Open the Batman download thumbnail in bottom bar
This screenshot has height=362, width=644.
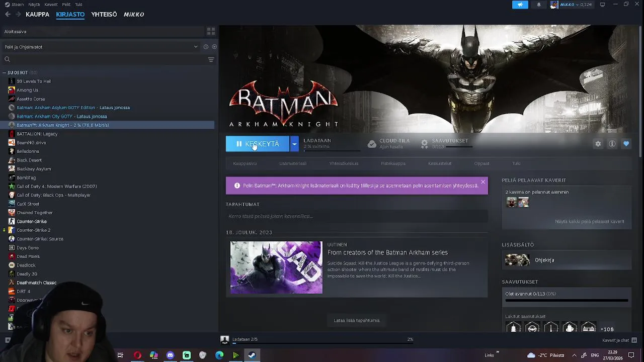pyautogui.click(x=225, y=340)
